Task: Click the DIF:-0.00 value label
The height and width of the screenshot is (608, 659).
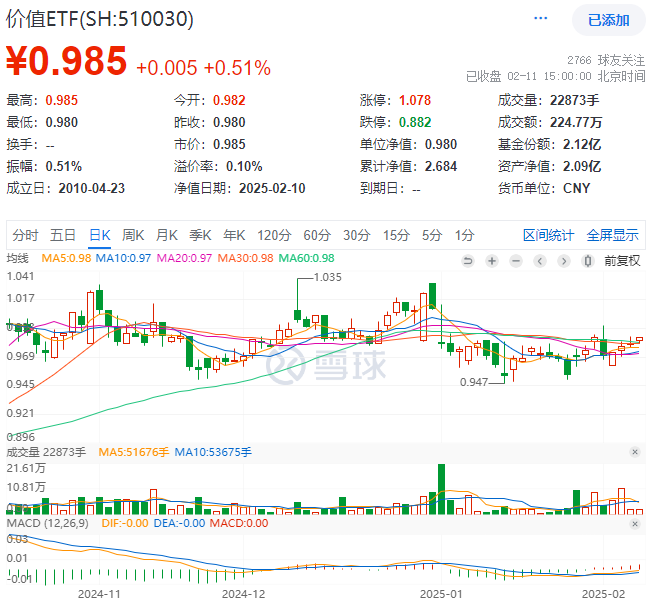Action: 125,523
